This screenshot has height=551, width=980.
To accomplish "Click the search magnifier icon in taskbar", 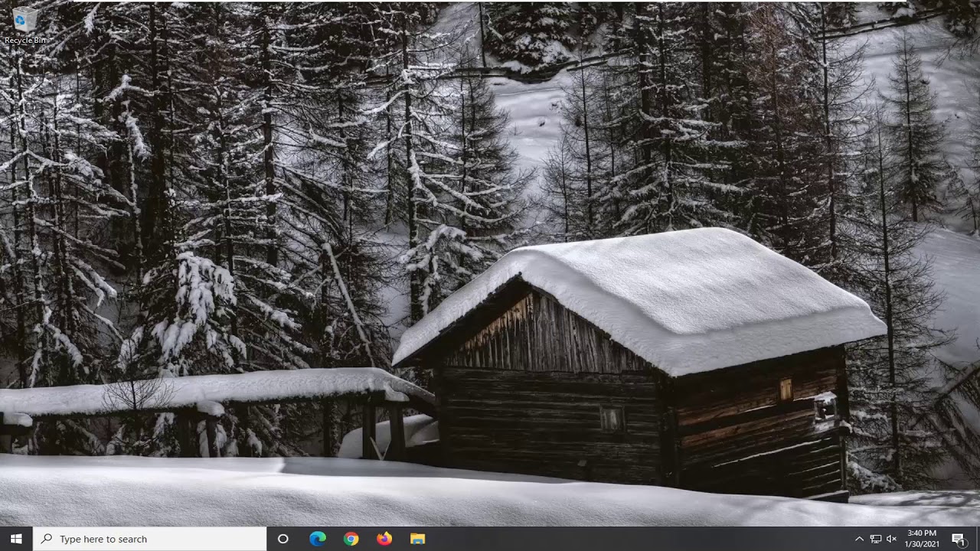I will click(x=47, y=539).
